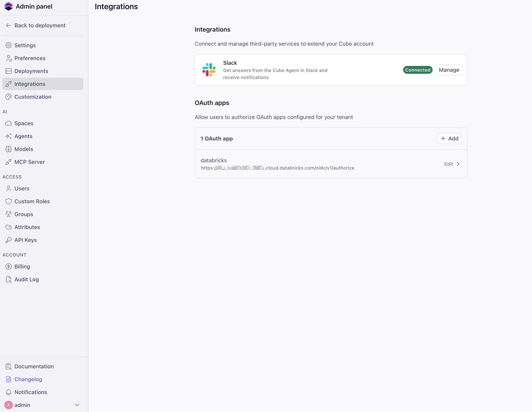Open the Deployments section
Screen dimensions: 532x412
tap(43, 71)
